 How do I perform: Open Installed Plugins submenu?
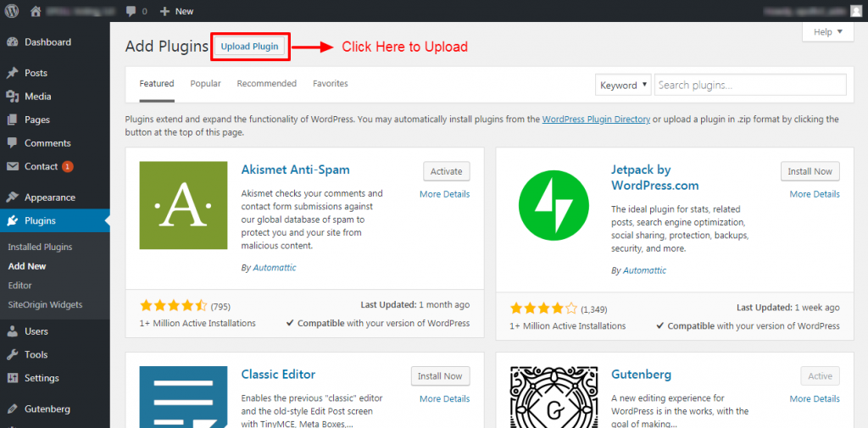click(40, 247)
